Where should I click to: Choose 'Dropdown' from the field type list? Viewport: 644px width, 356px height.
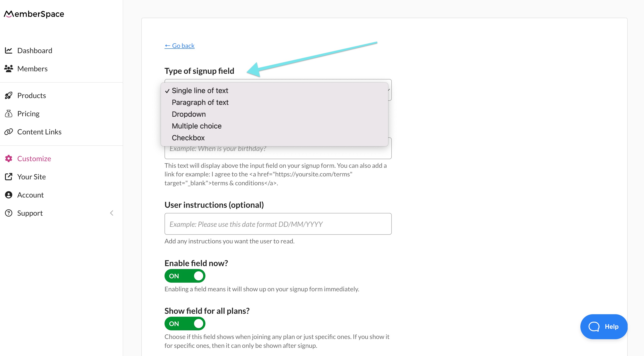(x=189, y=114)
